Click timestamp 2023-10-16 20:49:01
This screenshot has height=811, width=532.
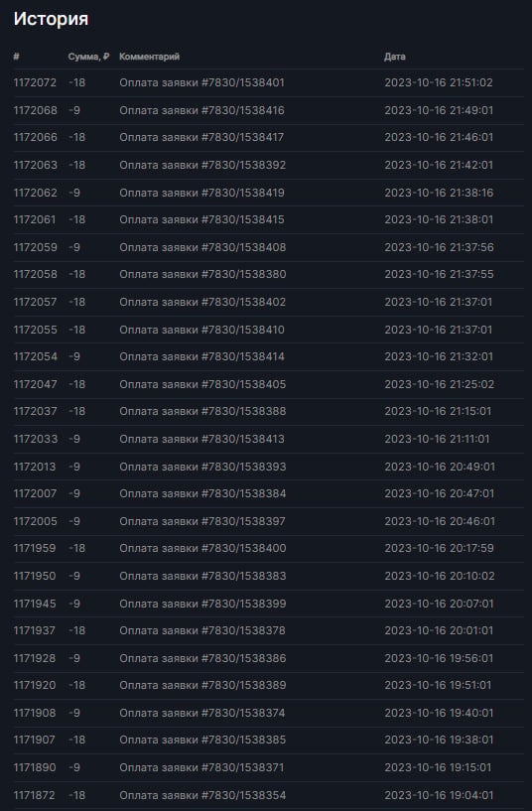coord(440,467)
